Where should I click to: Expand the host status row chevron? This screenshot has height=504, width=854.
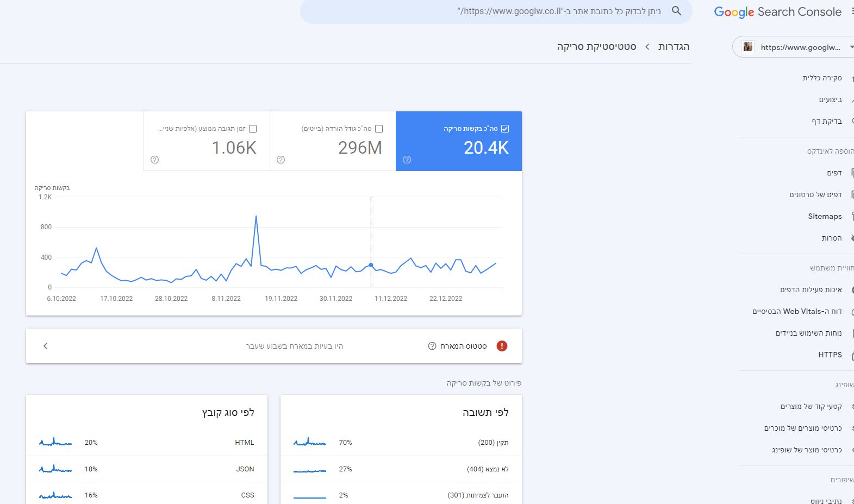tap(46, 346)
